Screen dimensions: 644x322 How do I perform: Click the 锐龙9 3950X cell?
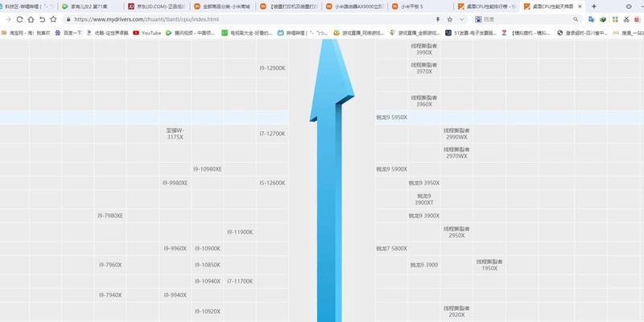click(x=424, y=184)
